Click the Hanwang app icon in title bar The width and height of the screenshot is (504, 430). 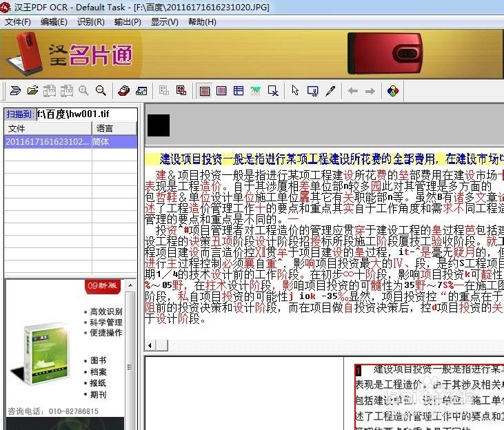5,7
